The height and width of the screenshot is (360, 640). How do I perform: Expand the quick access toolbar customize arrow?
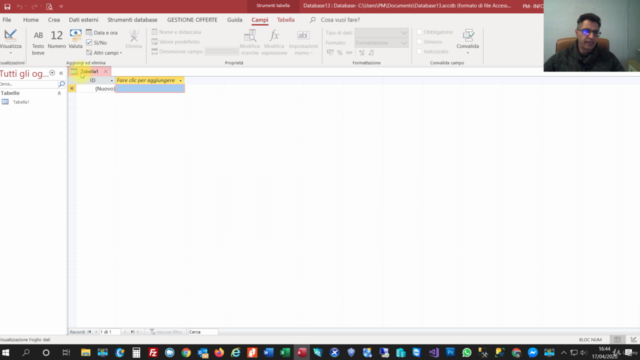point(61,7)
